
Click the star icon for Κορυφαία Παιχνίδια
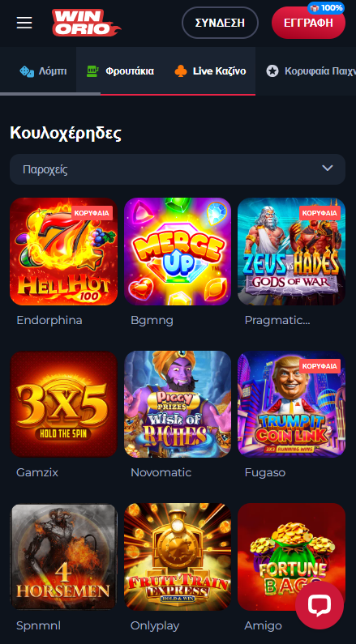(272, 71)
